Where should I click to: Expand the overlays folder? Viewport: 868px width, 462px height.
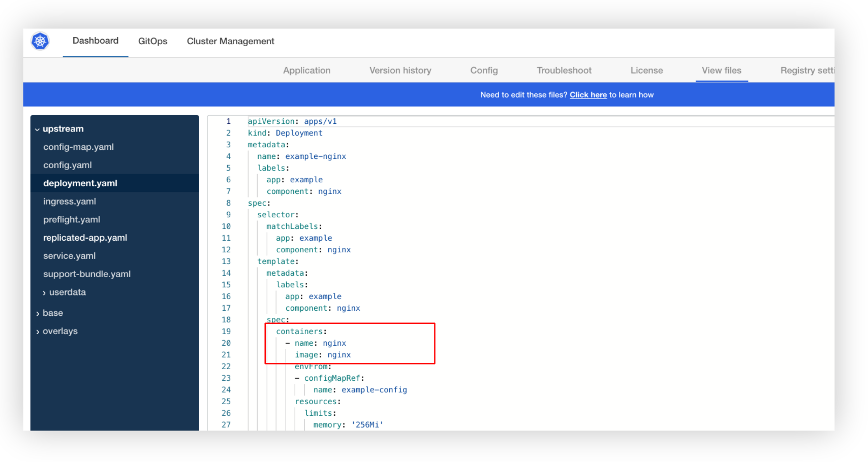(x=60, y=331)
